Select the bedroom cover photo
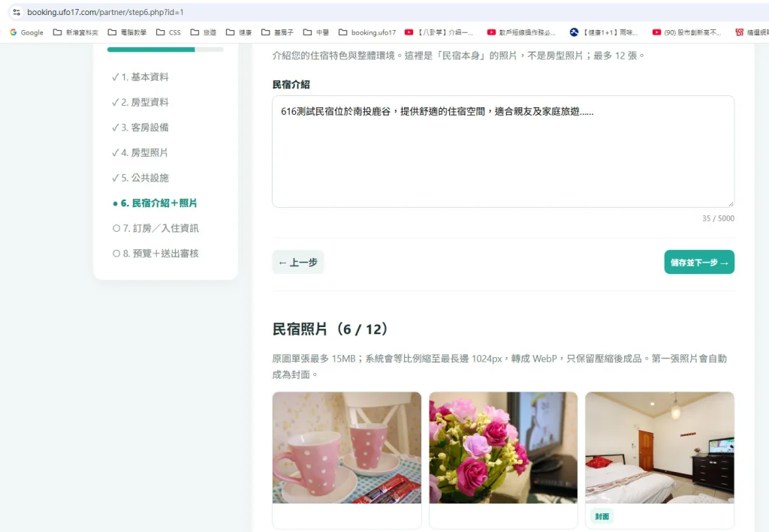The width and height of the screenshot is (769, 532). click(x=659, y=448)
